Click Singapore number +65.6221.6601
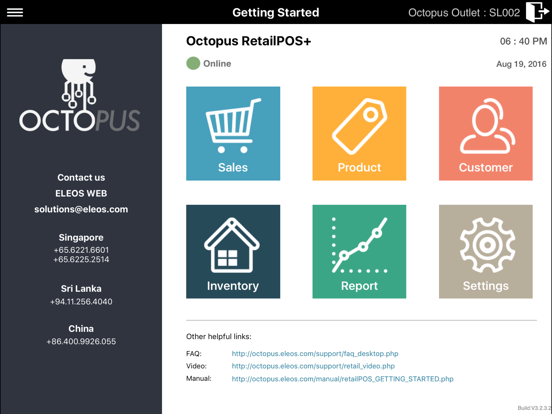Image resolution: width=552 pixels, height=414 pixels. (x=81, y=250)
